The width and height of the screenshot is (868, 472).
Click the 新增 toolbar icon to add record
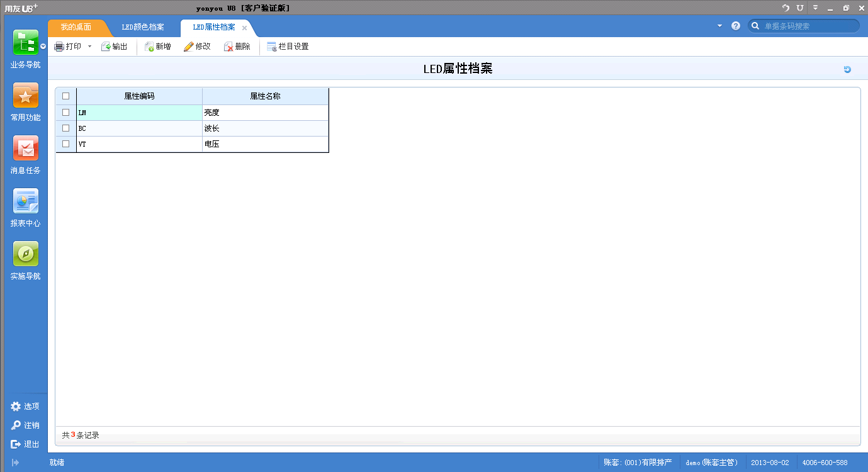coord(157,46)
